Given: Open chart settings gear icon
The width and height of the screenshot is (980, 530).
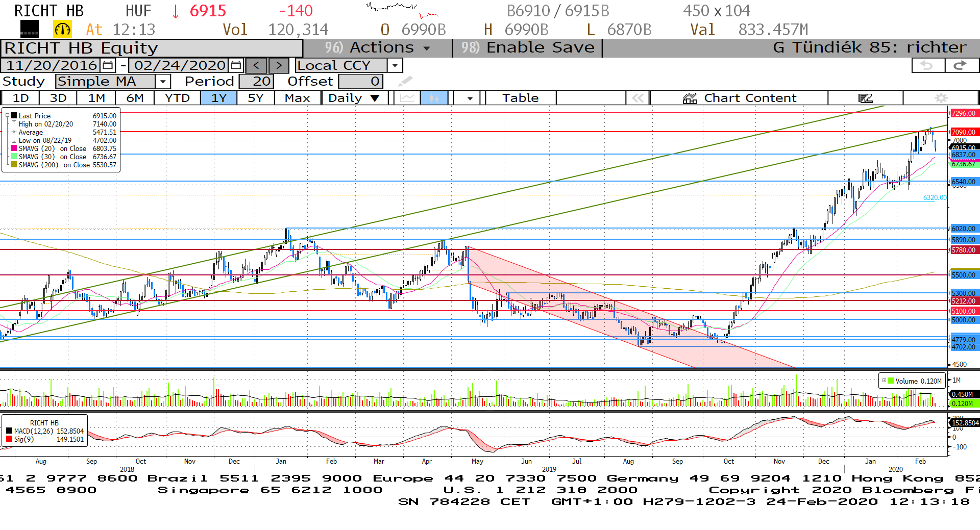Looking at the screenshot, I should pyautogui.click(x=941, y=98).
